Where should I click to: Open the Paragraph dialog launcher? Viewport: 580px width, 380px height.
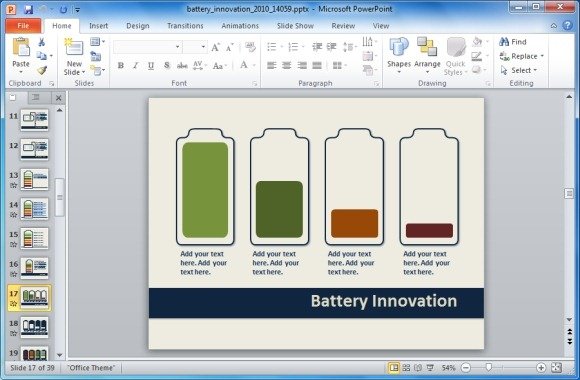(377, 84)
